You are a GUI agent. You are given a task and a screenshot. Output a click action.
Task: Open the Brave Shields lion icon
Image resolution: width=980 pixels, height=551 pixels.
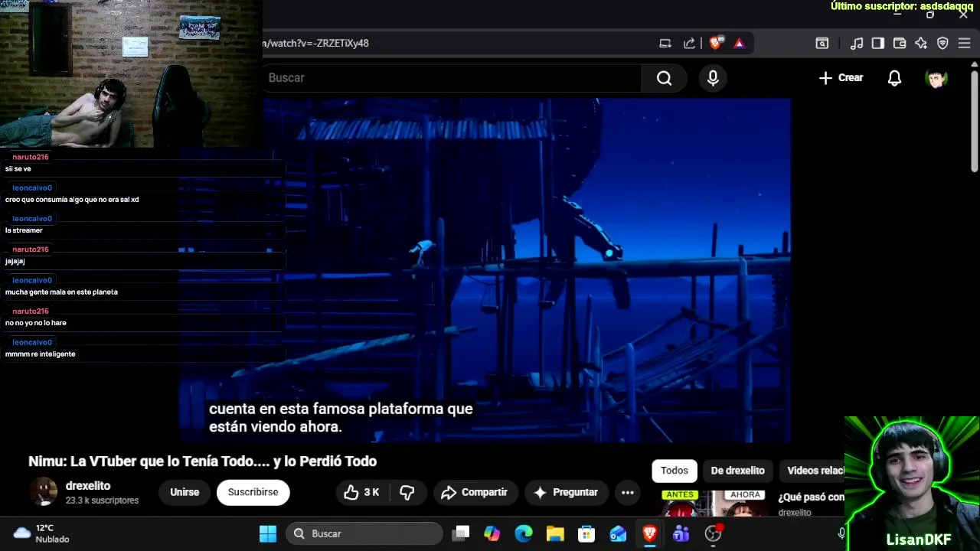point(715,44)
